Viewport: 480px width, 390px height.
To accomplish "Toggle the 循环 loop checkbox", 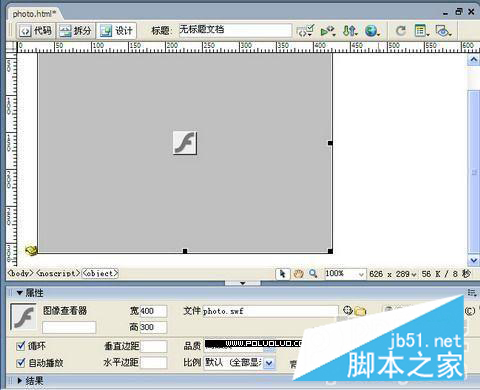I will click(x=21, y=346).
